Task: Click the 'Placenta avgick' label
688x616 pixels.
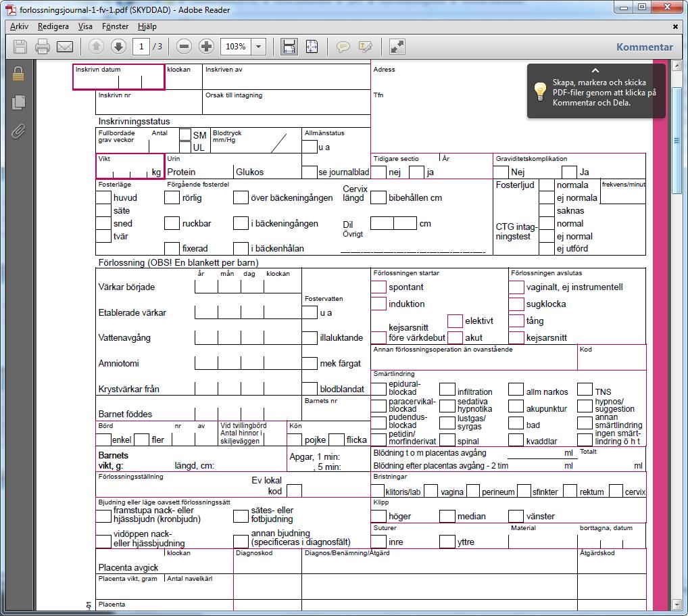Action: tap(128, 567)
